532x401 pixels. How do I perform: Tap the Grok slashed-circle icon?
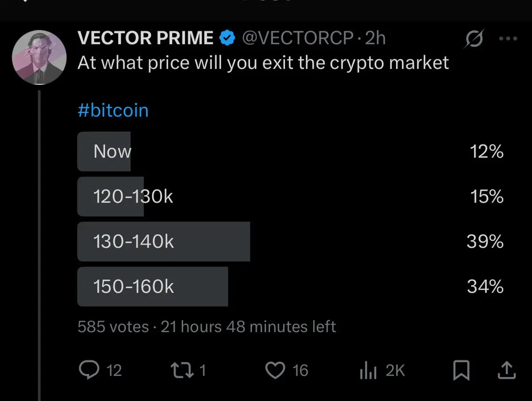pos(474,38)
